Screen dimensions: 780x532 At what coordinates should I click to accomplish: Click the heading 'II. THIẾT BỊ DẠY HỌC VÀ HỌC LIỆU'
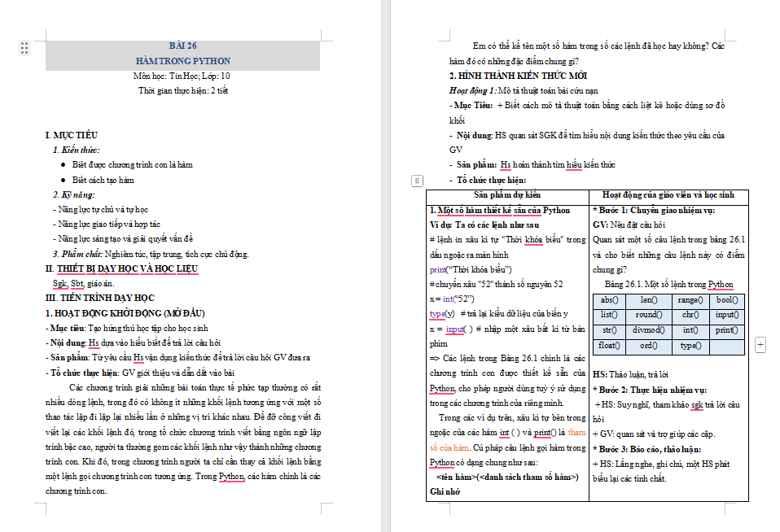122,269
